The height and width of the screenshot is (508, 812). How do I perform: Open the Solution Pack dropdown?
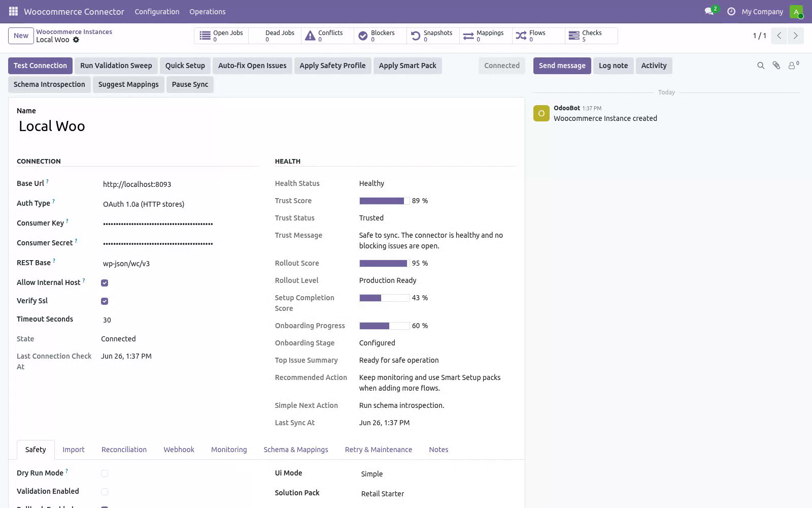[x=438, y=494]
